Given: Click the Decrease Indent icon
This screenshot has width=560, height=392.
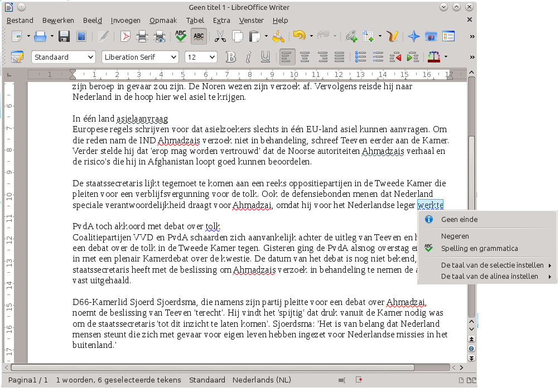Looking at the screenshot, I should tap(395, 57).
